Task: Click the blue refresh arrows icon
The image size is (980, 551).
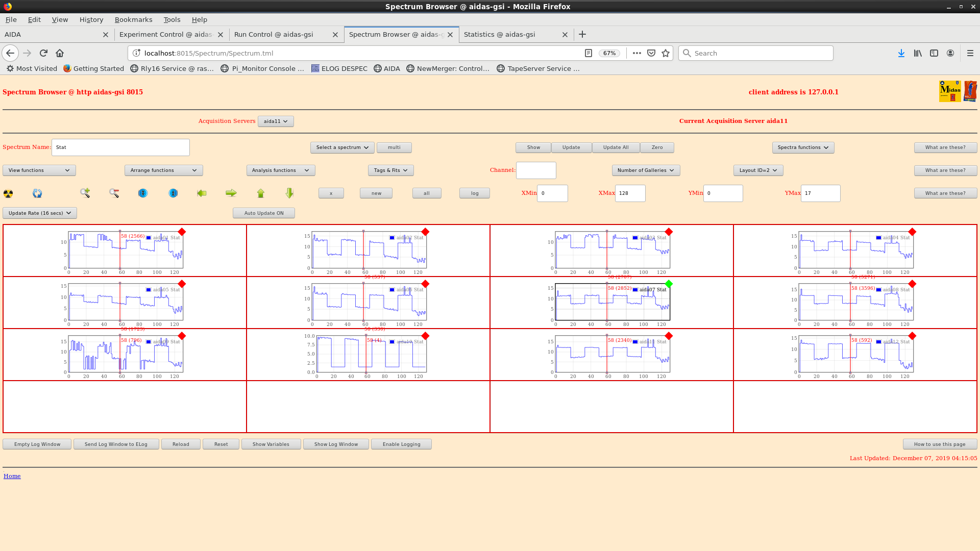Action: (37, 193)
